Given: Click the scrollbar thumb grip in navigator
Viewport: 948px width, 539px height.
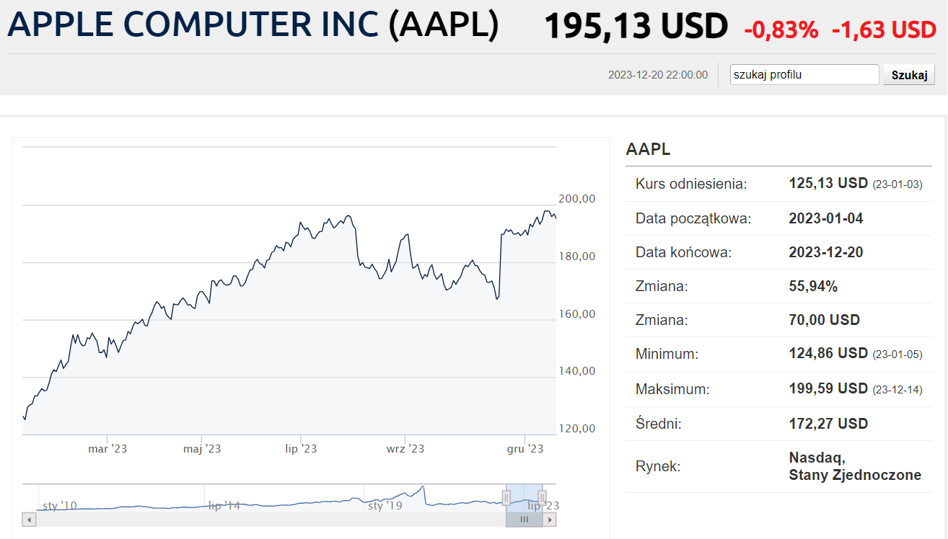Looking at the screenshot, I should click(x=524, y=520).
